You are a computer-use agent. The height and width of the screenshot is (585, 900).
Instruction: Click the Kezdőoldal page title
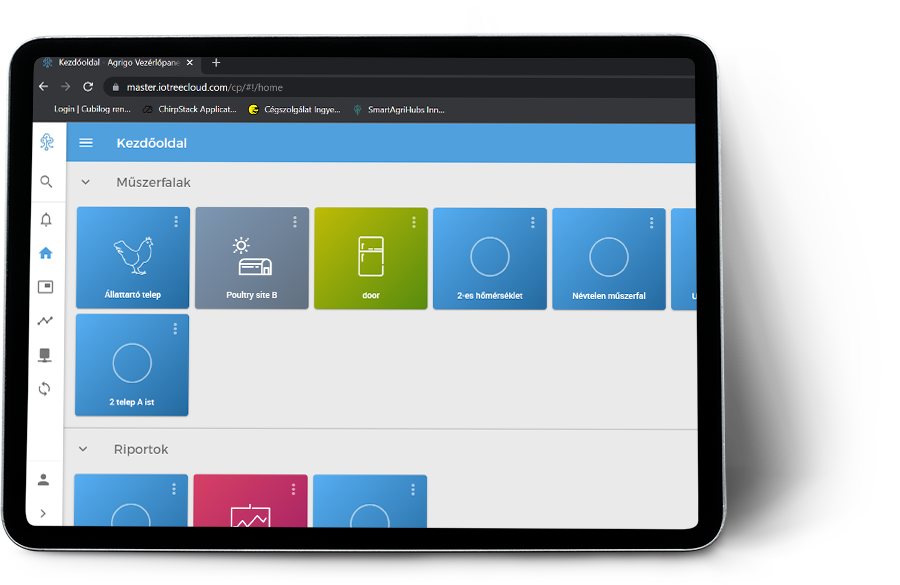pyautogui.click(x=152, y=143)
